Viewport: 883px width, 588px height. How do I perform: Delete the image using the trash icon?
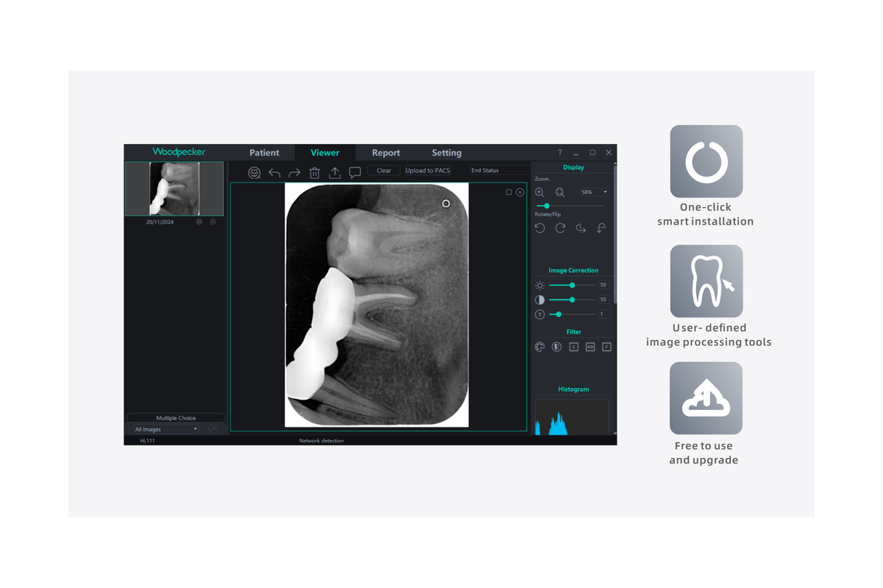314,173
